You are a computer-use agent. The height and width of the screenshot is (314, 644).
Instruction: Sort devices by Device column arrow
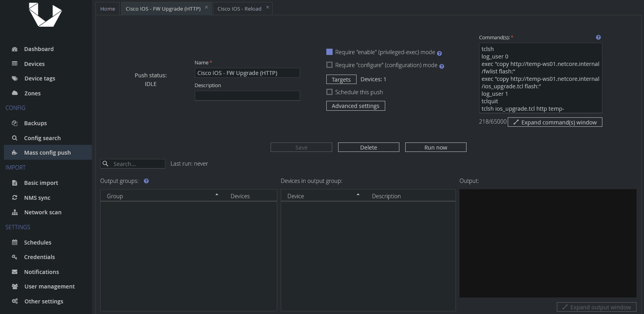[x=358, y=195]
